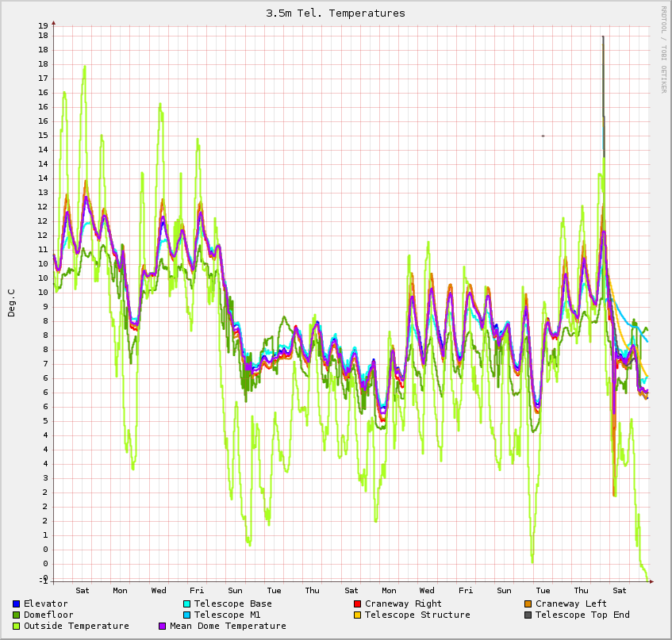
Task: Click the 'Deg.C' y-axis label
Action: (x=12, y=302)
